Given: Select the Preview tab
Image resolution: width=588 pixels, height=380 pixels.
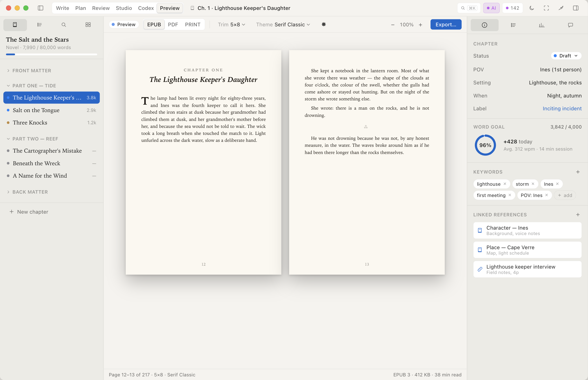Looking at the screenshot, I should coord(170,8).
